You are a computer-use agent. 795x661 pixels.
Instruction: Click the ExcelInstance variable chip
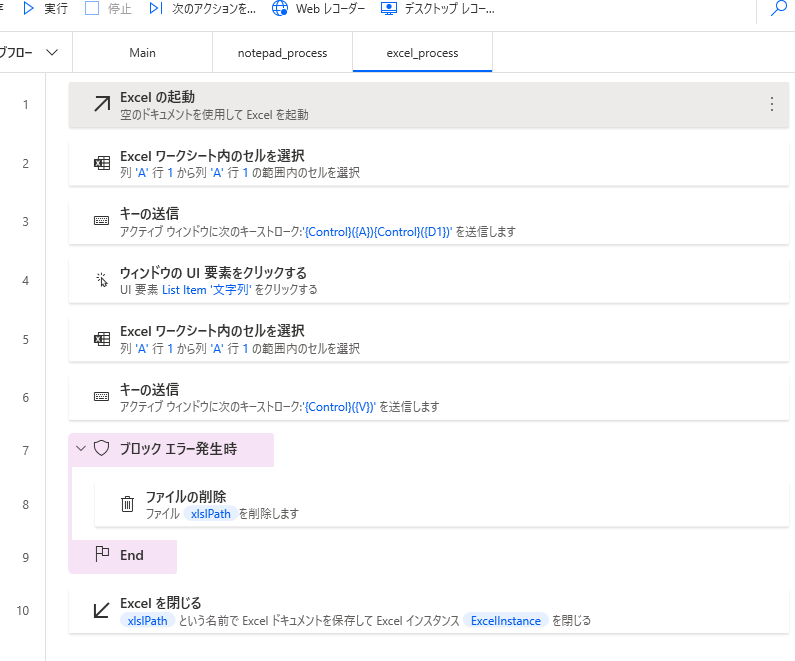click(505, 620)
